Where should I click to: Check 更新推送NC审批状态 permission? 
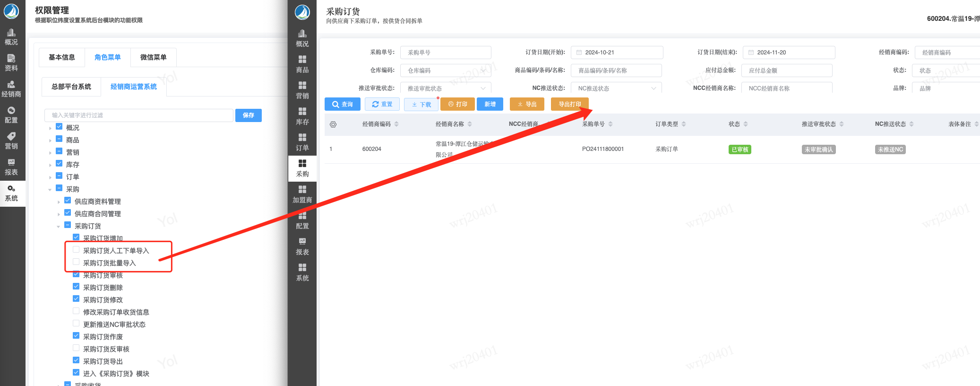pos(76,324)
